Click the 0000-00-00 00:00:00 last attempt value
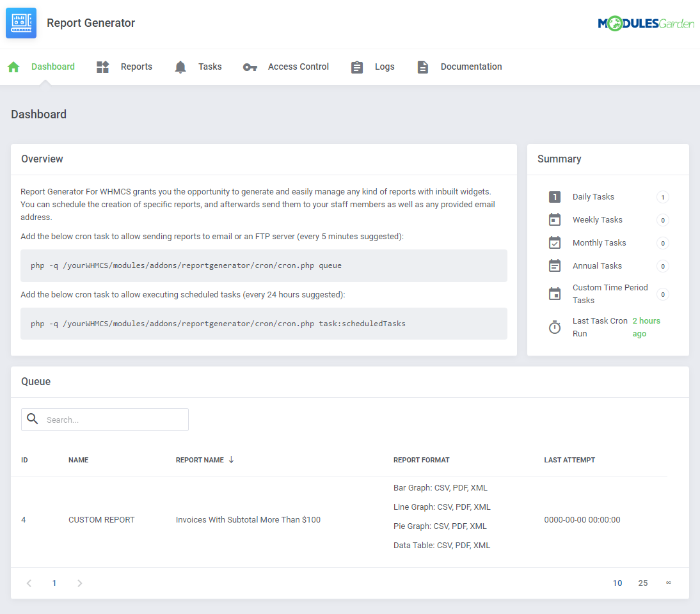The image size is (700, 614). tap(582, 520)
